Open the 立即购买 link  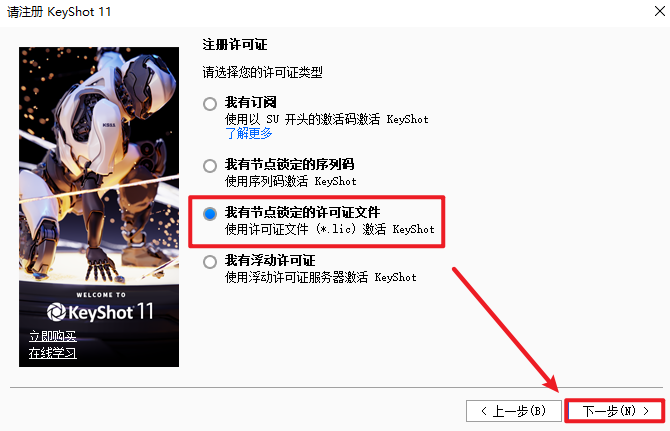click(x=53, y=336)
